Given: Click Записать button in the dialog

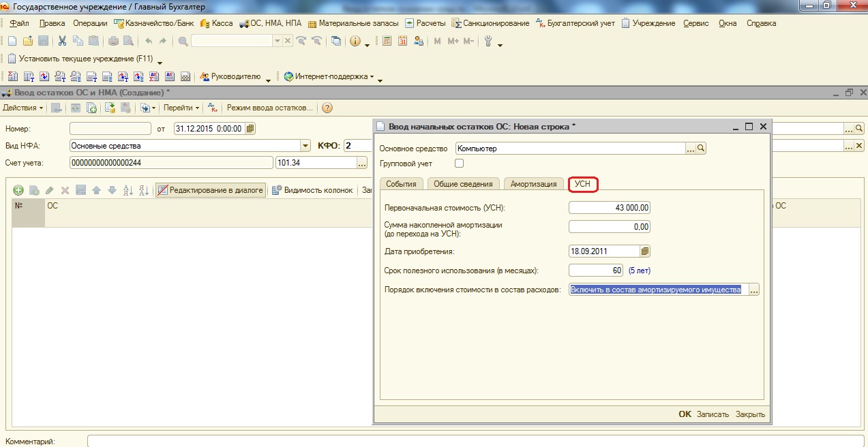Looking at the screenshot, I should coord(713,414).
